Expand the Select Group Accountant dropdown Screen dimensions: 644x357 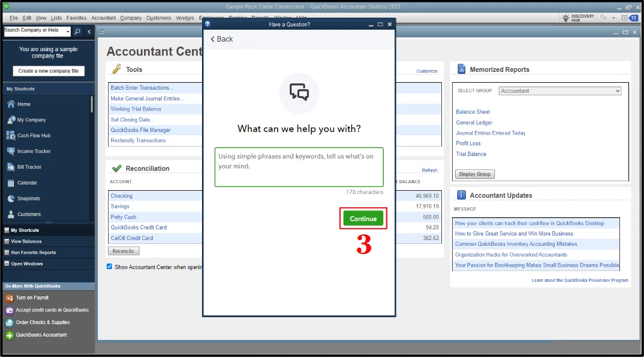click(x=560, y=91)
